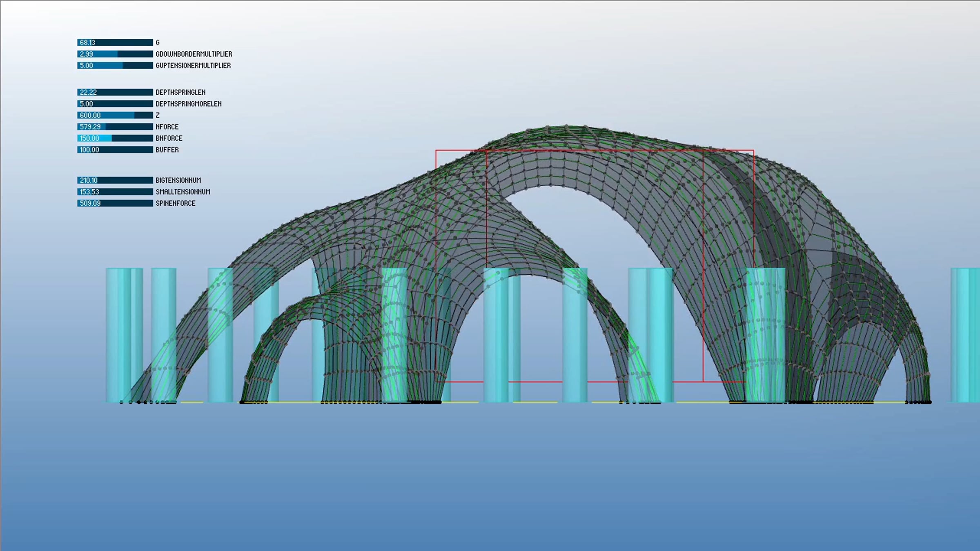Viewport: 980px width, 551px height.
Task: Adjust the BUFFER slider
Action: click(115, 149)
